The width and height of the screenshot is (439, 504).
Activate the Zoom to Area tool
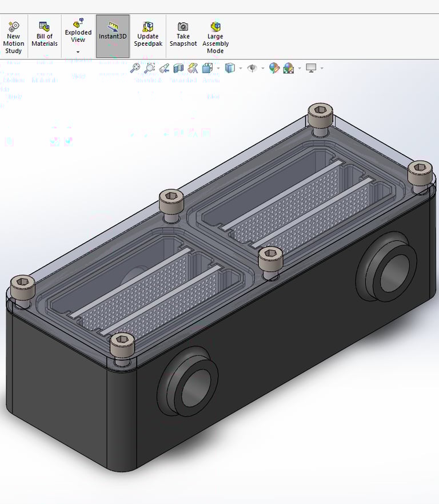[149, 68]
